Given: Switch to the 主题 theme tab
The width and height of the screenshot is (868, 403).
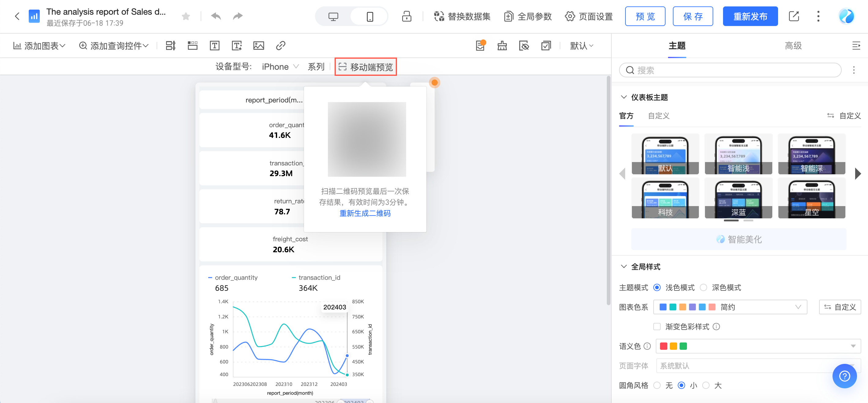Looking at the screenshot, I should 677,46.
